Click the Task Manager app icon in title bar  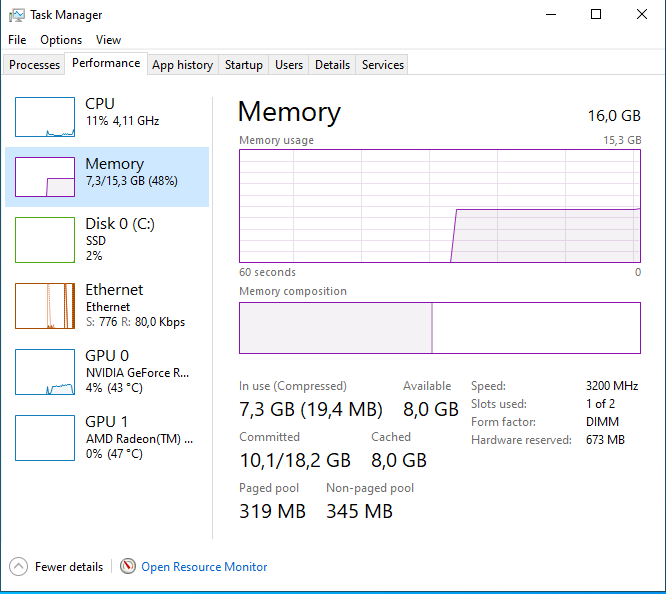point(16,15)
